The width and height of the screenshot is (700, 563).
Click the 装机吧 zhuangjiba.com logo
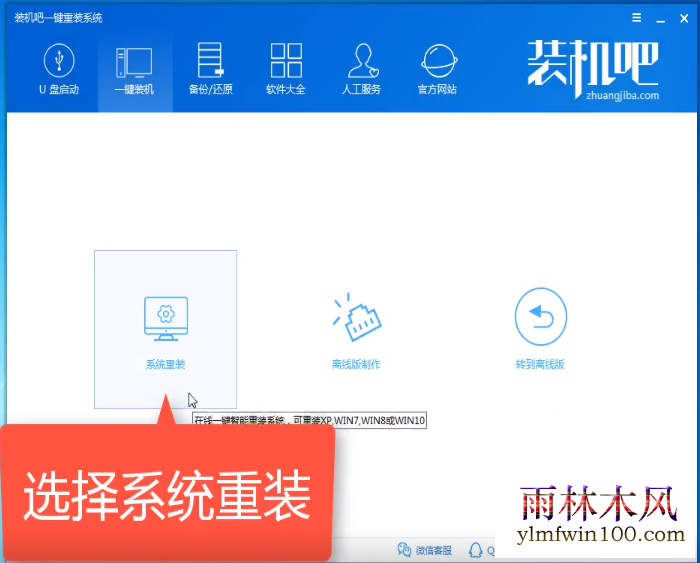(x=593, y=70)
